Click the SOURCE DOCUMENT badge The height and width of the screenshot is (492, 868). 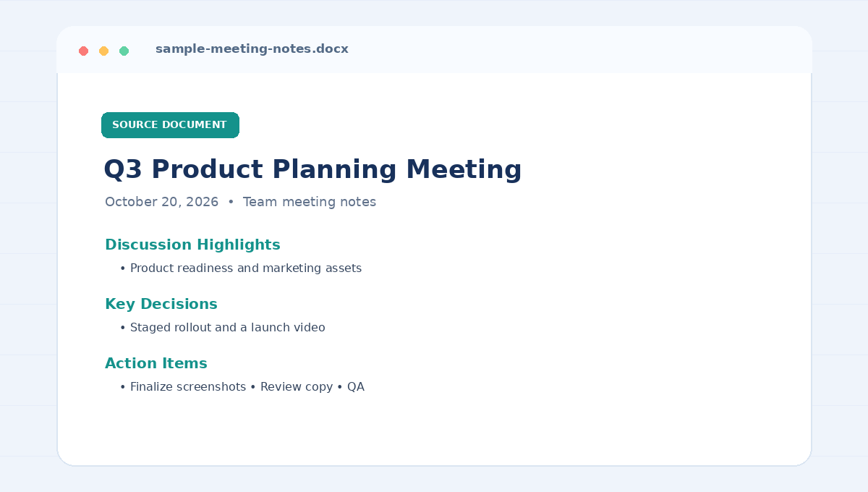click(x=170, y=125)
